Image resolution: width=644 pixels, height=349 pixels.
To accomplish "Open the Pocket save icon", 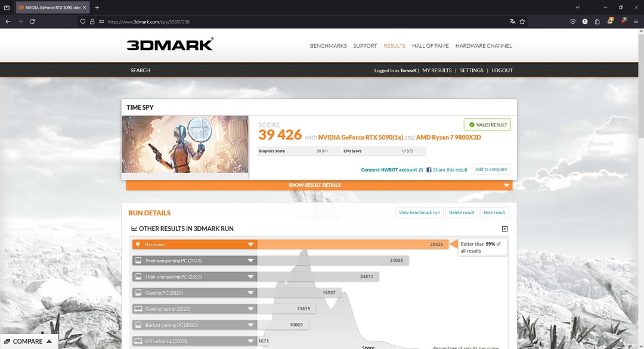I will tap(573, 21).
